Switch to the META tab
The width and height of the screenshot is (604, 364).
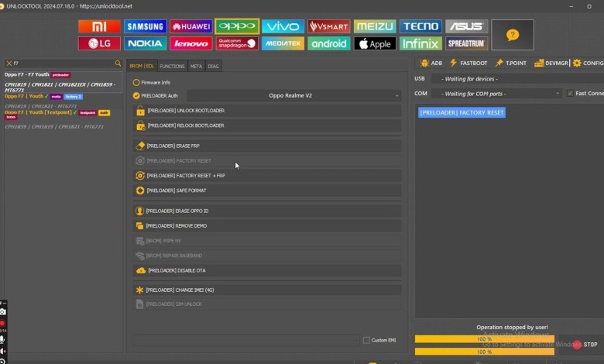(x=196, y=67)
